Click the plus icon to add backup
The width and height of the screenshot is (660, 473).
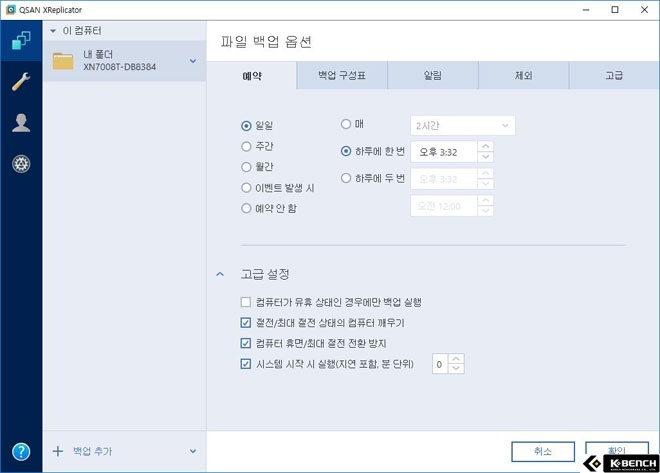coord(58,451)
